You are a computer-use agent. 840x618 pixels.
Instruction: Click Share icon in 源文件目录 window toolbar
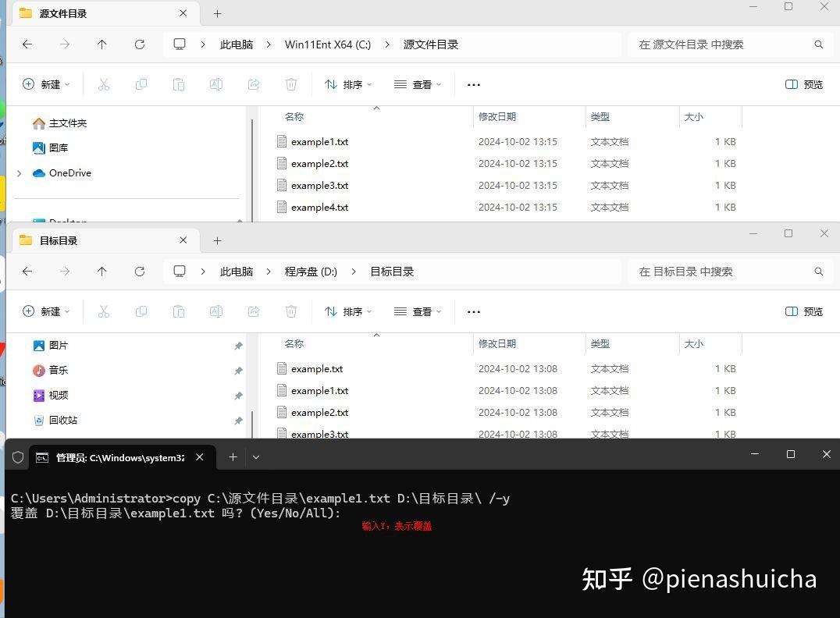pyautogui.click(x=254, y=84)
